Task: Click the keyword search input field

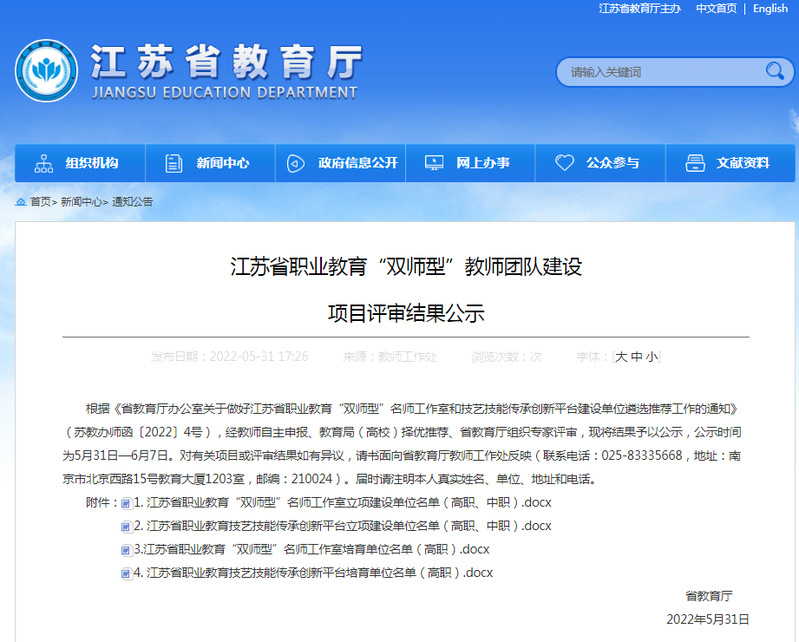Action: tap(658, 72)
